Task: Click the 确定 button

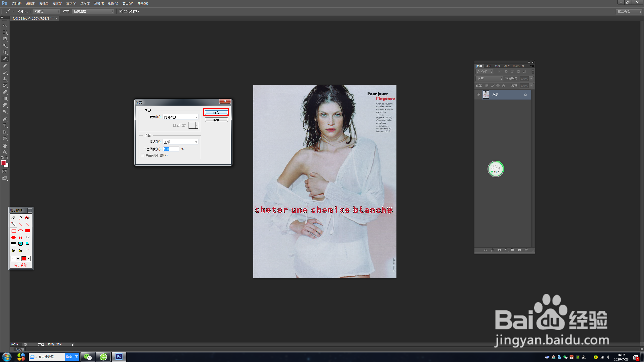Action: 216,113
